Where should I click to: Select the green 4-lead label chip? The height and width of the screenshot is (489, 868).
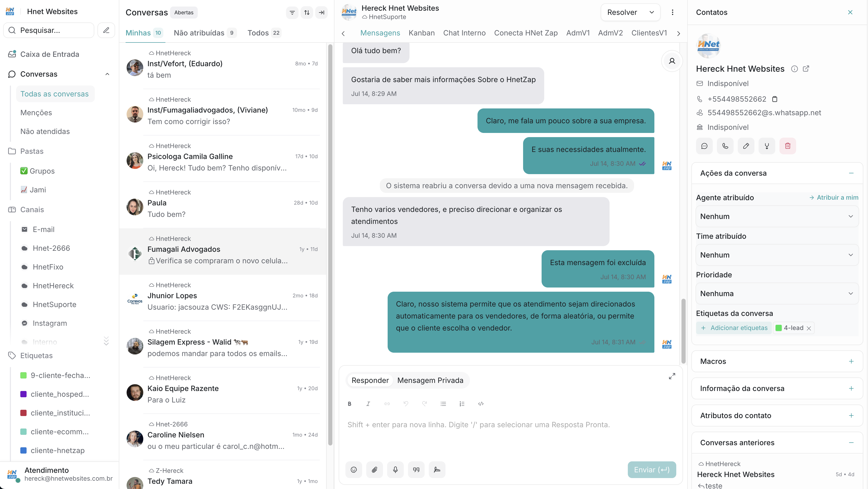tap(792, 327)
